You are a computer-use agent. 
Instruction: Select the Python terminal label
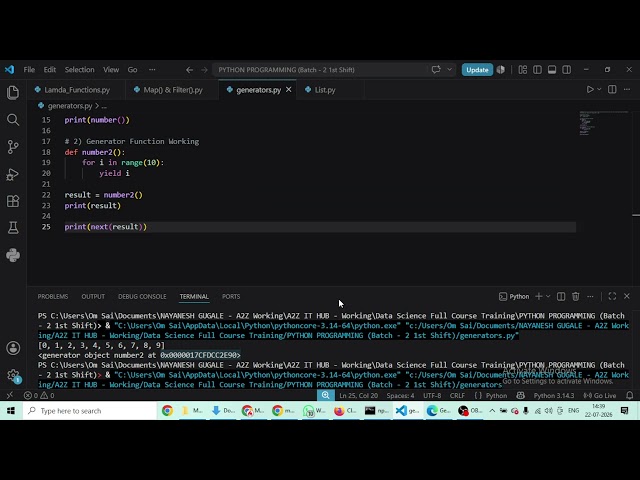(514, 297)
